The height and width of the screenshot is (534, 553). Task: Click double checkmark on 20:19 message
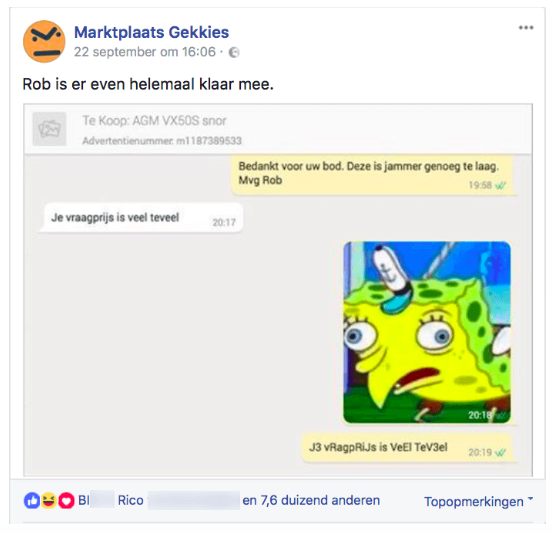click(500, 453)
